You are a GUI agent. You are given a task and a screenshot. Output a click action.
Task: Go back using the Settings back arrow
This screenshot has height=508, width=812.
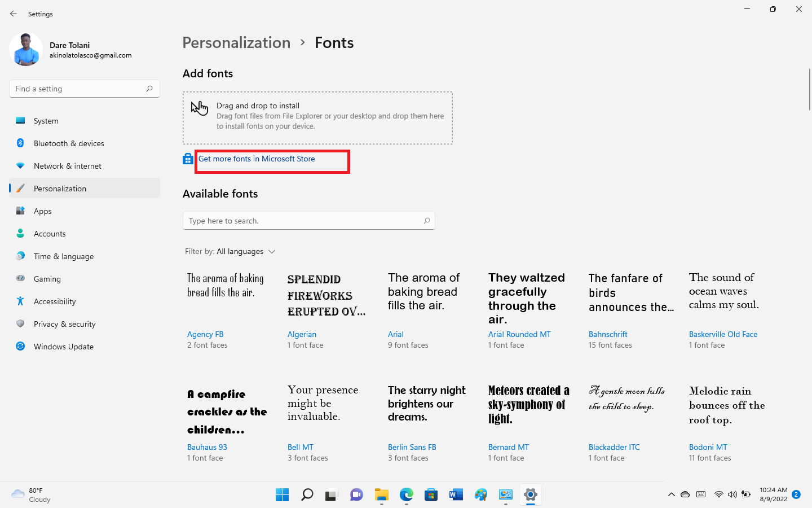tap(14, 14)
